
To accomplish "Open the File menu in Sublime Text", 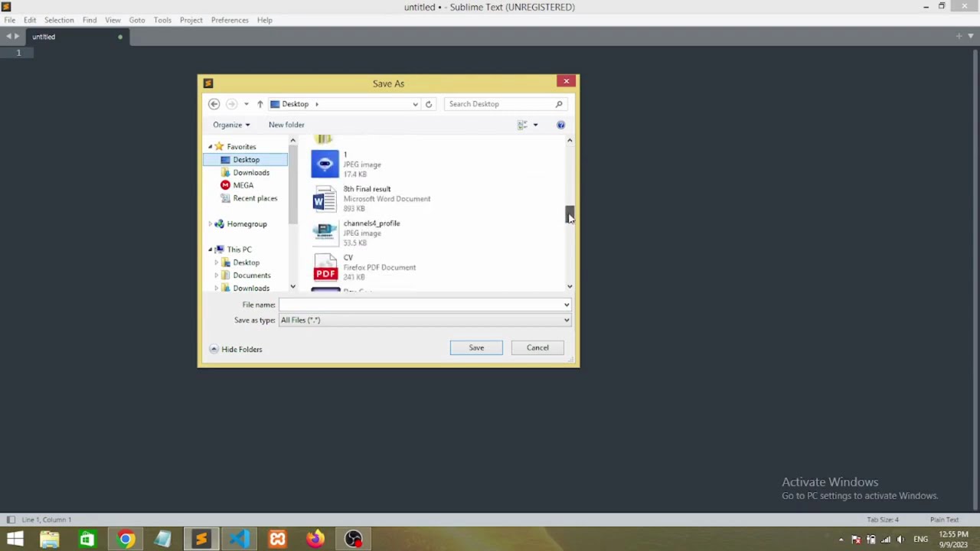I will pos(10,20).
